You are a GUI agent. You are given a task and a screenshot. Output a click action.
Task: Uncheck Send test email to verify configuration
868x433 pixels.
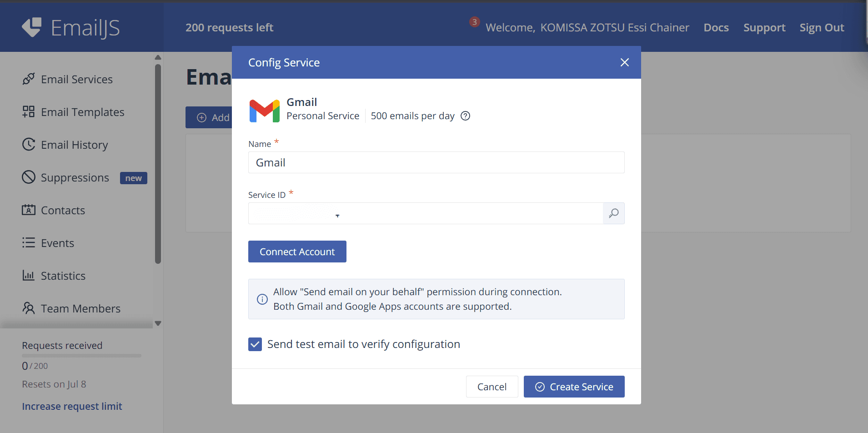point(255,344)
